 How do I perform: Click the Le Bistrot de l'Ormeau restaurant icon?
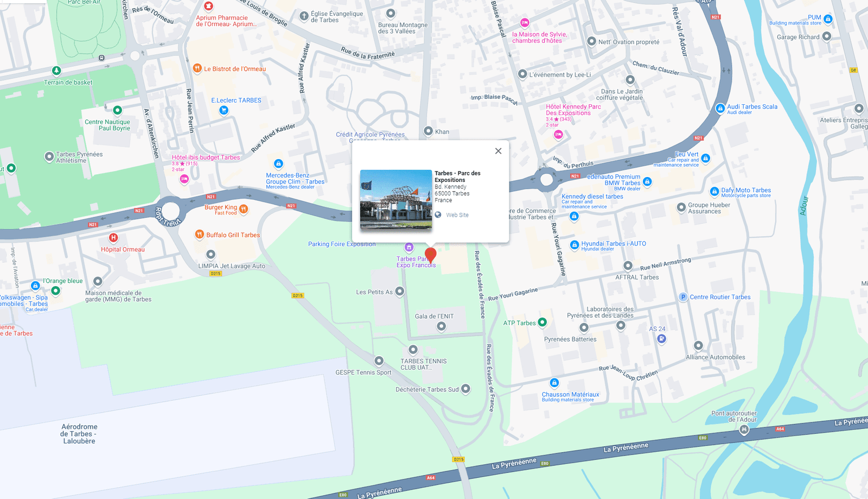pos(197,68)
